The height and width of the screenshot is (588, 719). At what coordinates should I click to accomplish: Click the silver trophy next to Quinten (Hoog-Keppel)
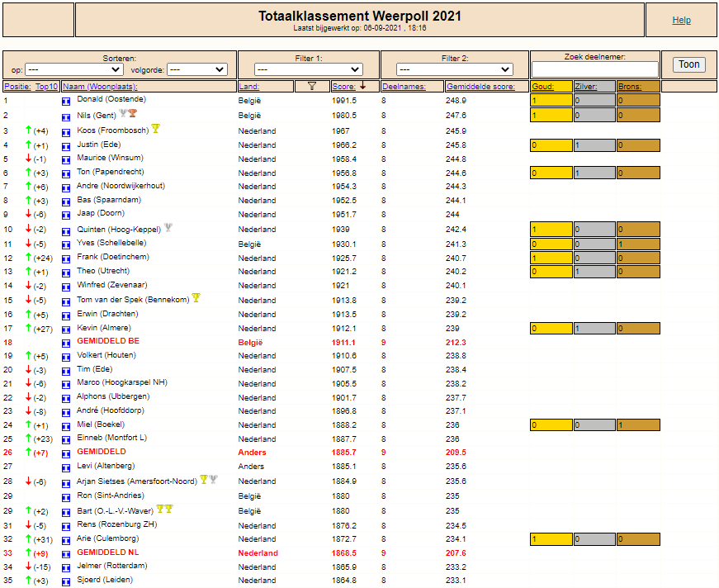(x=168, y=227)
